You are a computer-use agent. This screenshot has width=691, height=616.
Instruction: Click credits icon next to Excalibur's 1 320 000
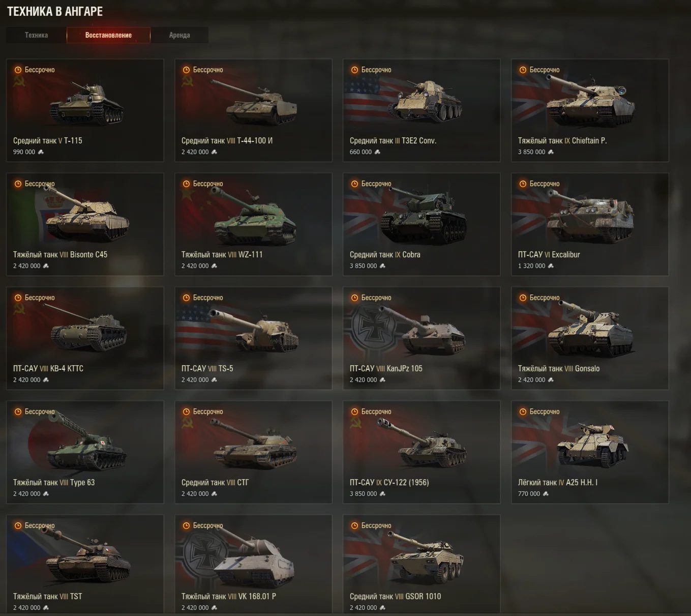coord(551,266)
